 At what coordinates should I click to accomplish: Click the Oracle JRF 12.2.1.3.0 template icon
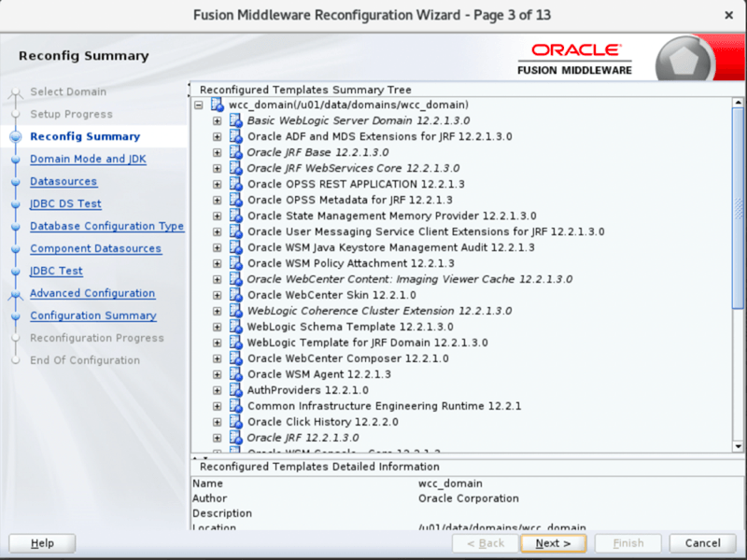(x=236, y=438)
